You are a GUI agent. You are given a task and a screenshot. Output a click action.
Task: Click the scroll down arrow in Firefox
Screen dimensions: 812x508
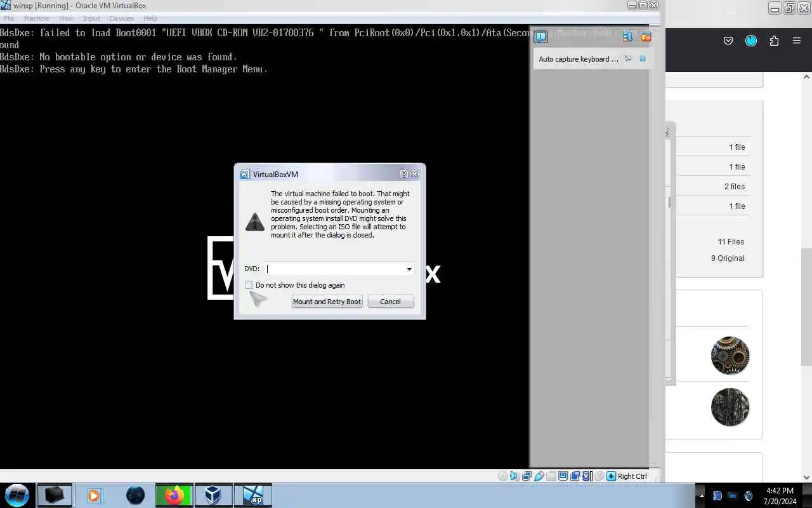pyautogui.click(x=806, y=477)
